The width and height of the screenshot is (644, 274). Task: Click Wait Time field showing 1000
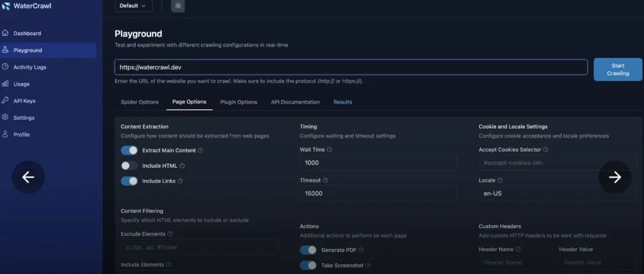pos(378,163)
